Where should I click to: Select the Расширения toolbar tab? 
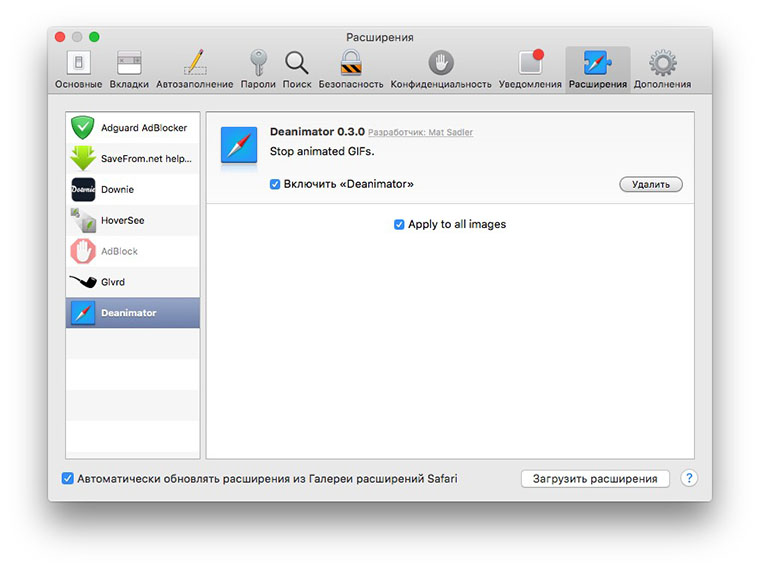click(598, 69)
